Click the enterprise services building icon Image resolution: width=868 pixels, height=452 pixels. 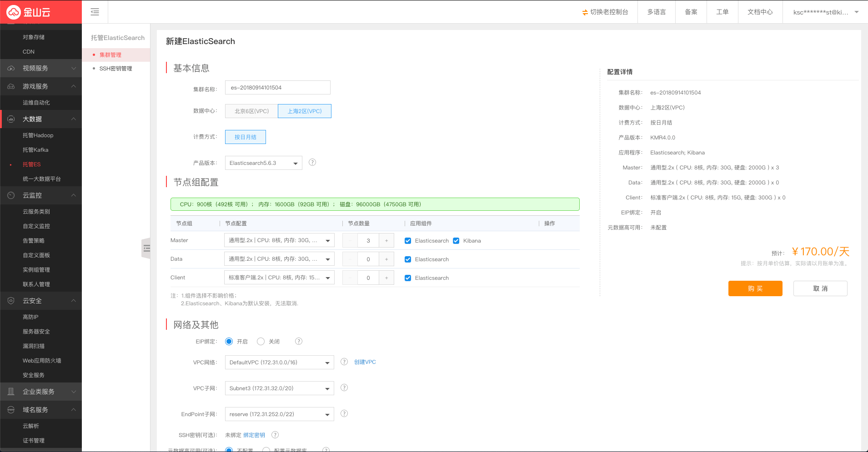[x=11, y=392]
